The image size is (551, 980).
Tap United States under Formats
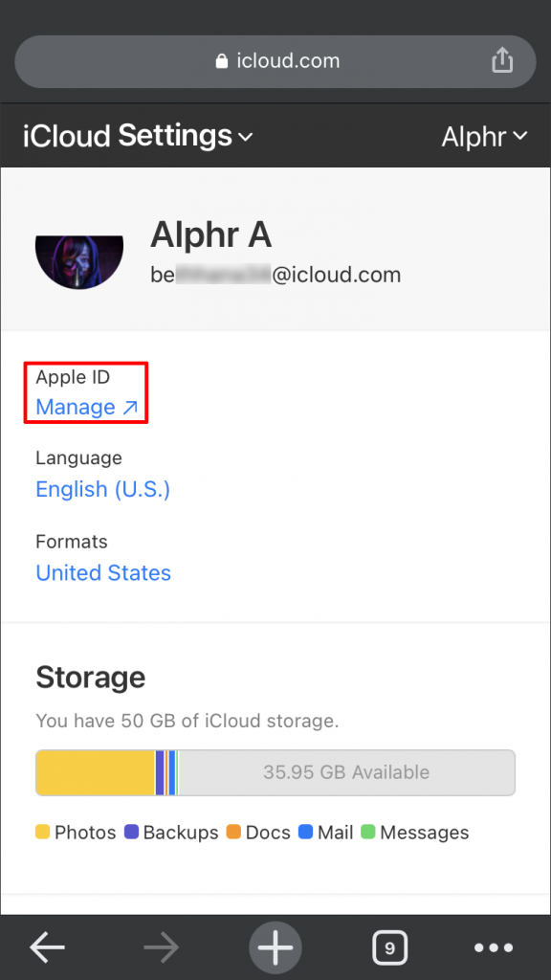[x=102, y=572]
